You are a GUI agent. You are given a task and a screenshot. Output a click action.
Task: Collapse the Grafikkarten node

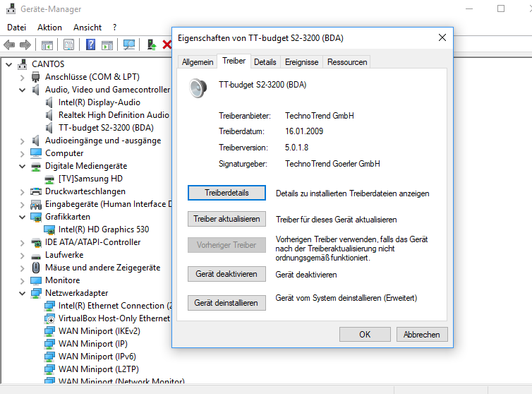point(22,217)
